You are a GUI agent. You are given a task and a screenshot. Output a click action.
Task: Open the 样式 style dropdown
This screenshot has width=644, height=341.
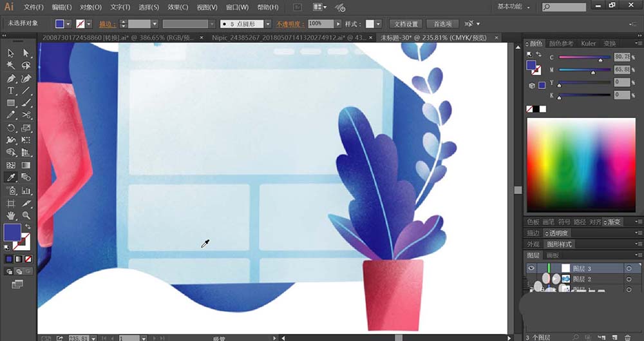(378, 24)
